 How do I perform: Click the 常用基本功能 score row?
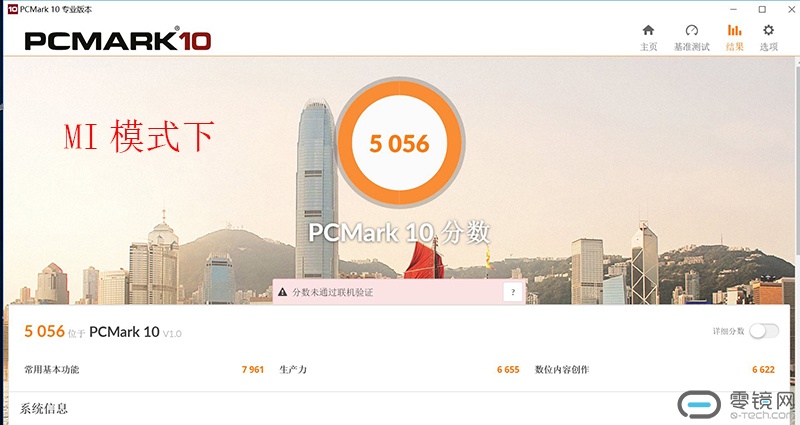pyautogui.click(x=144, y=369)
